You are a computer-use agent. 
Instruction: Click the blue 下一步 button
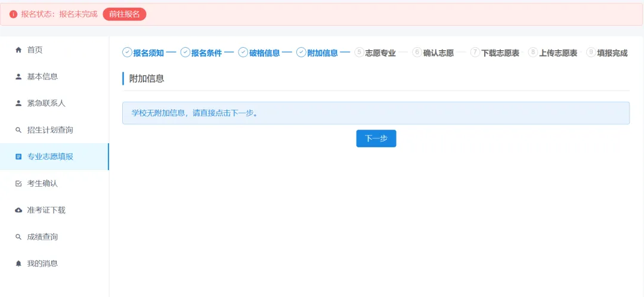click(x=376, y=138)
